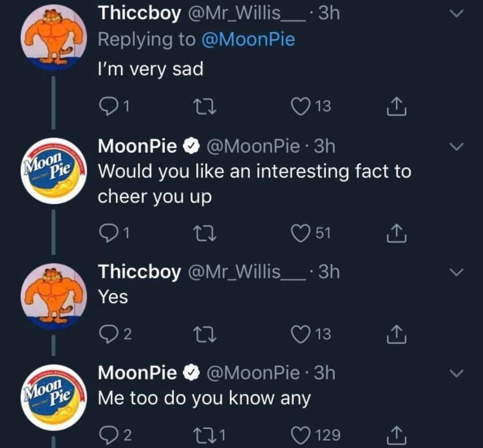Open dropdown chevron on Thiccboy's "Yes" tweet
The width and height of the screenshot is (483, 448).
[456, 272]
